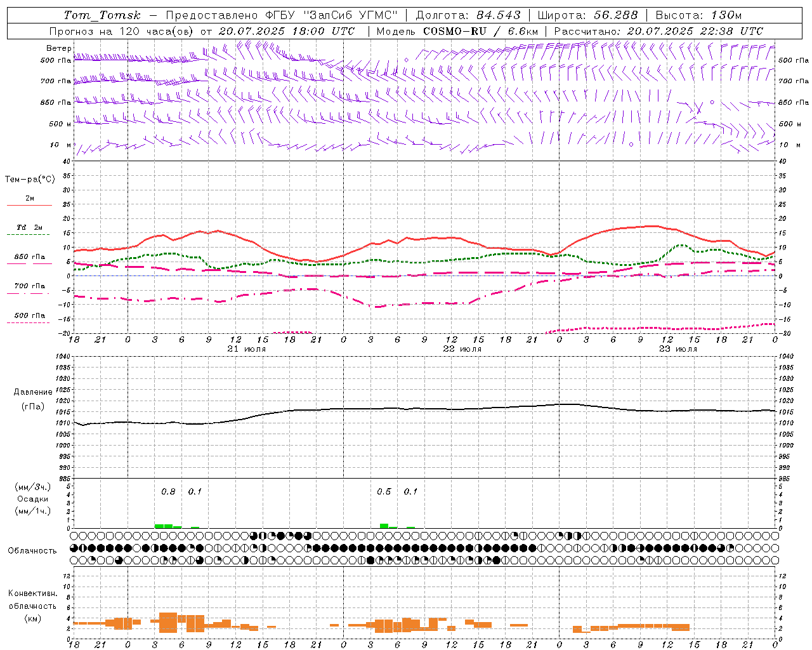The height and width of the screenshot is (650, 812).
Task: Click the 0.8 precipitation amount
Action: [x=168, y=491]
